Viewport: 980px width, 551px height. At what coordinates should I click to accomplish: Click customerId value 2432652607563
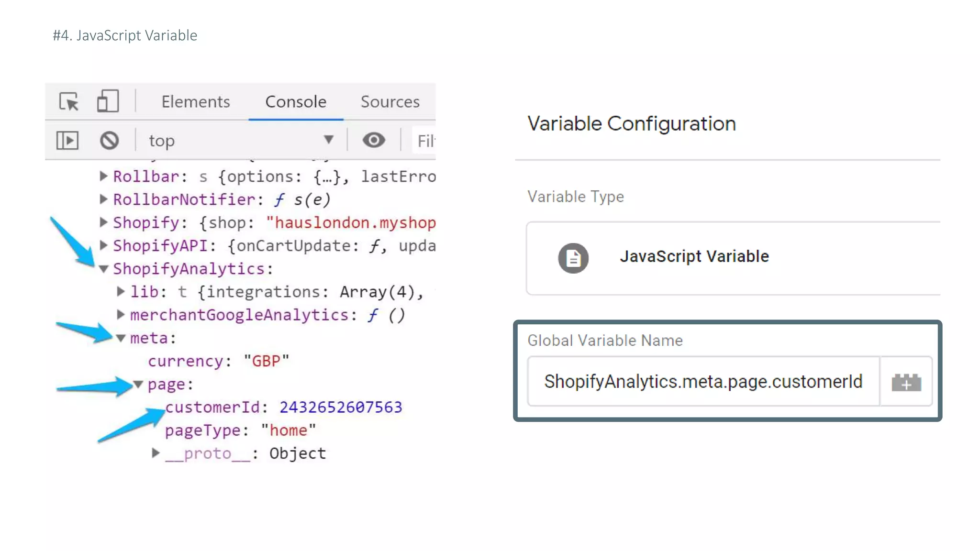tap(341, 407)
